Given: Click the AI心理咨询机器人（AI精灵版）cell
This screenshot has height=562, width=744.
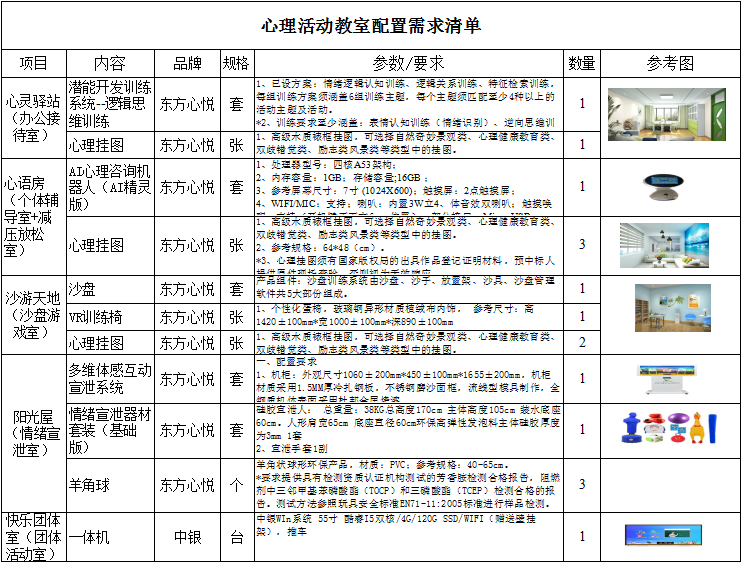Looking at the screenshot, I should click(x=110, y=187).
